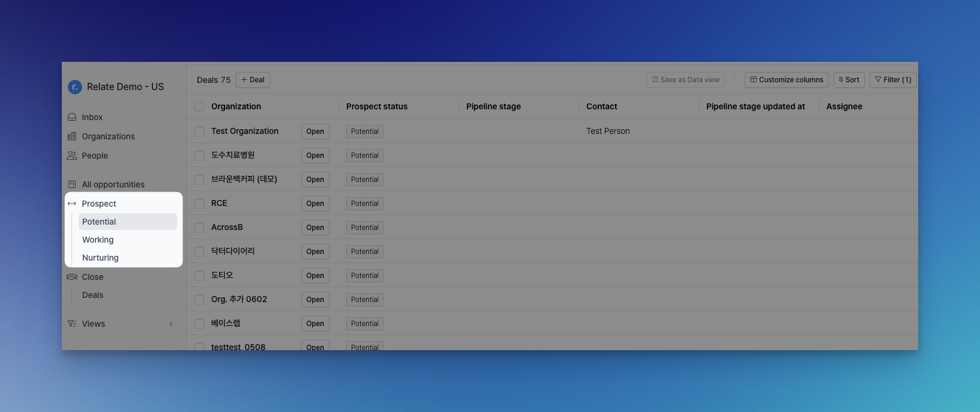Click the Views filter-list icon

(72, 324)
